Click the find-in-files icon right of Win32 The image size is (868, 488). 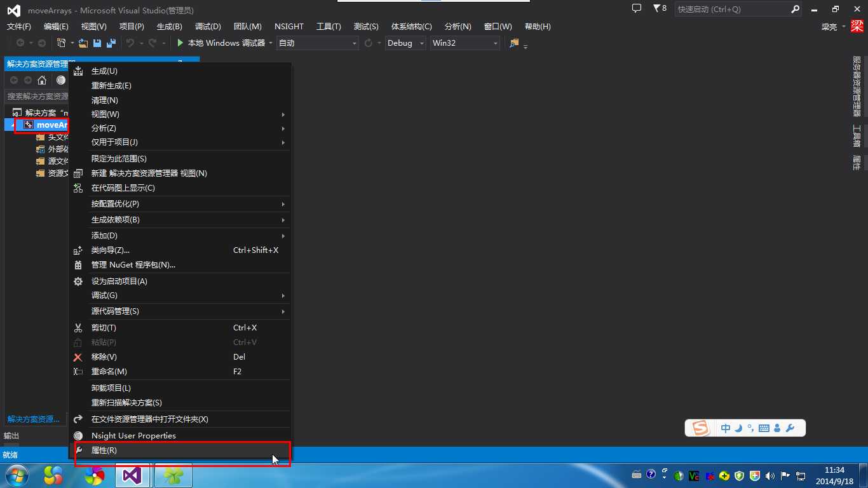coord(514,43)
